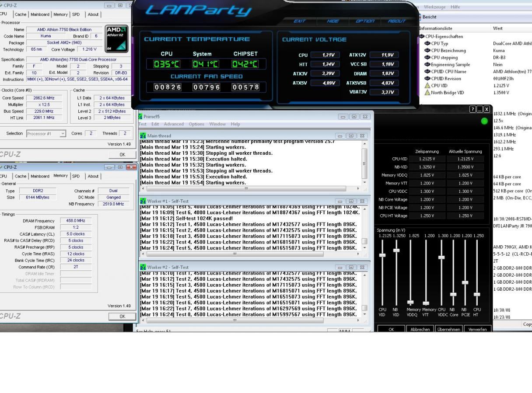
Task: Open the Advanced menu in Prime95
Action: point(174,124)
